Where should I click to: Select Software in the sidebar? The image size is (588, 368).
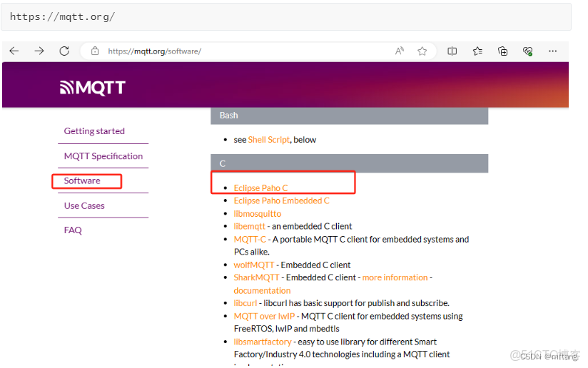pos(82,180)
